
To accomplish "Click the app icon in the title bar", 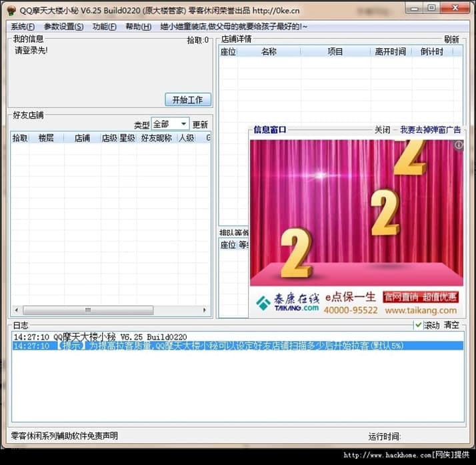I will [x=11, y=11].
